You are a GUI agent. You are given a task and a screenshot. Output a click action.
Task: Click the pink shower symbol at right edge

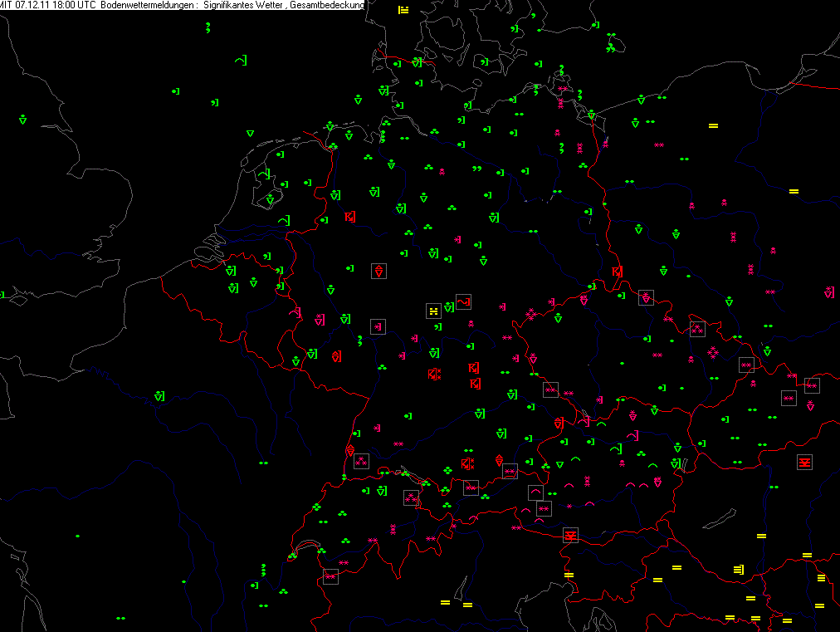point(828,292)
